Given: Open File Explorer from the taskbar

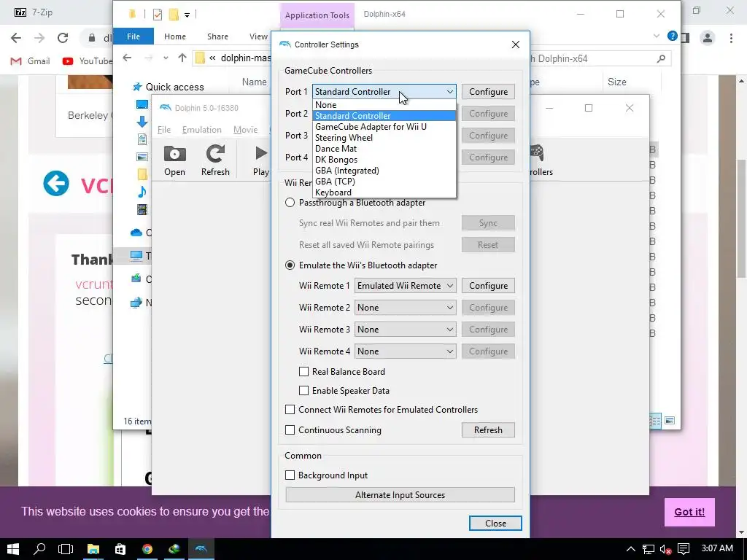Looking at the screenshot, I should [93, 549].
